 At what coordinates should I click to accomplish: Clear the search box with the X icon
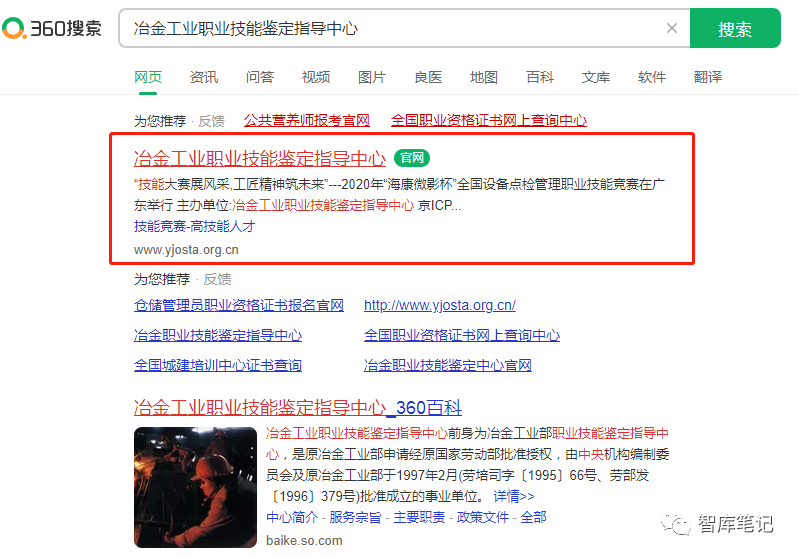pyautogui.click(x=672, y=28)
